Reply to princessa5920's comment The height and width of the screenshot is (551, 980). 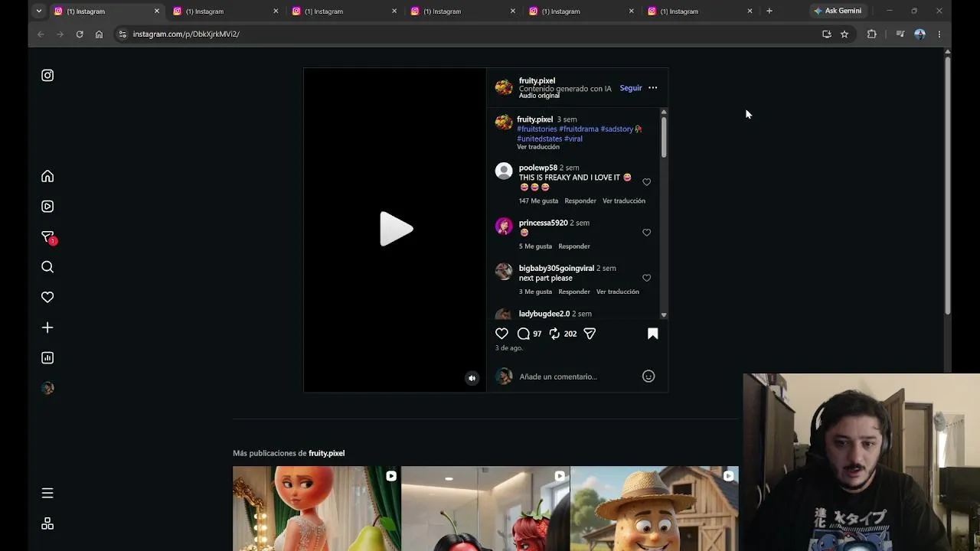(574, 246)
